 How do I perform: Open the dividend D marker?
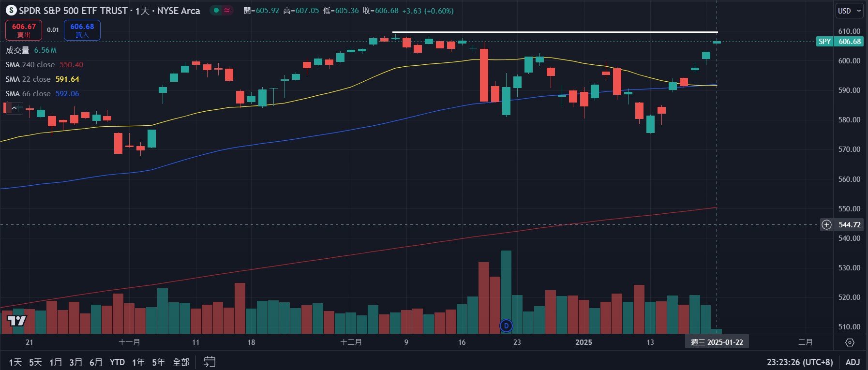(x=506, y=326)
